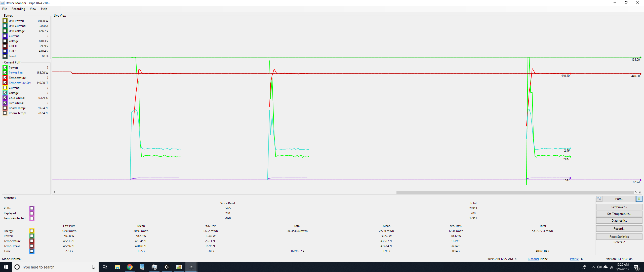Open File Explorer taskbar icon
Viewport: 644px width, 272px height.
(117, 267)
